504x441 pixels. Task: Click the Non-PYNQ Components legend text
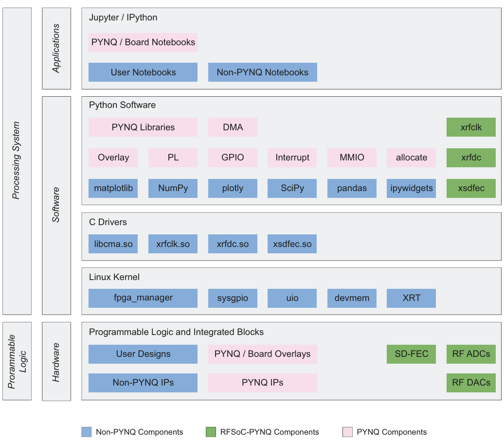tap(140, 432)
